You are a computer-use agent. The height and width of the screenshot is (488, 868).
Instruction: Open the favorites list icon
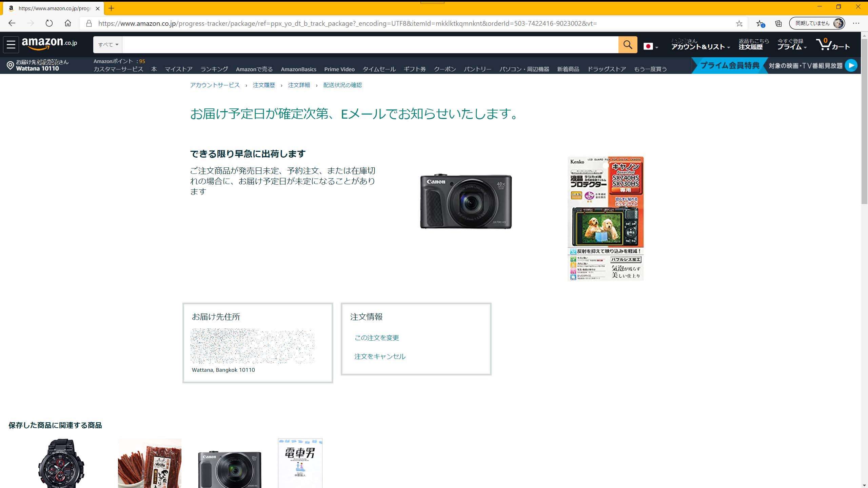coord(760,23)
